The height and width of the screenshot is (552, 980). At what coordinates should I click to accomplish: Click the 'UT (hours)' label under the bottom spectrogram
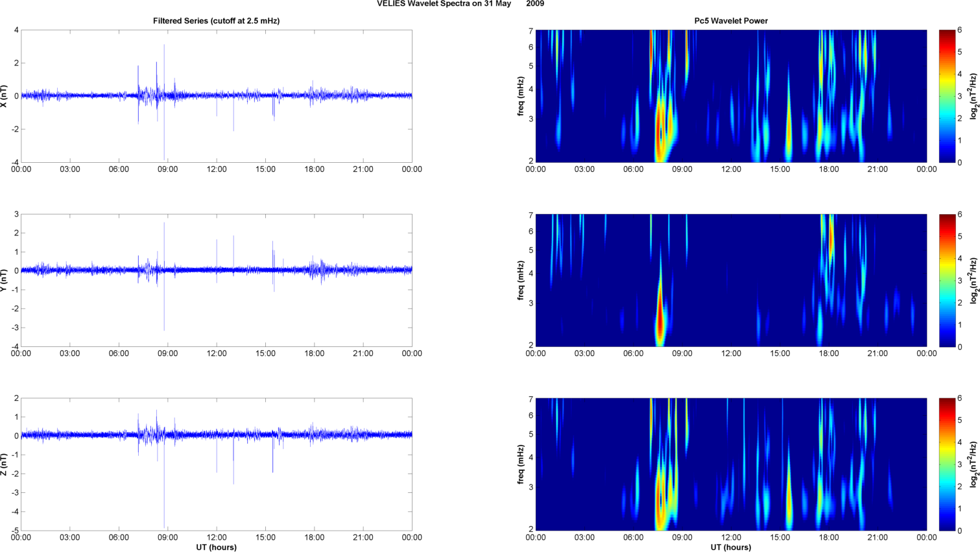click(731, 547)
